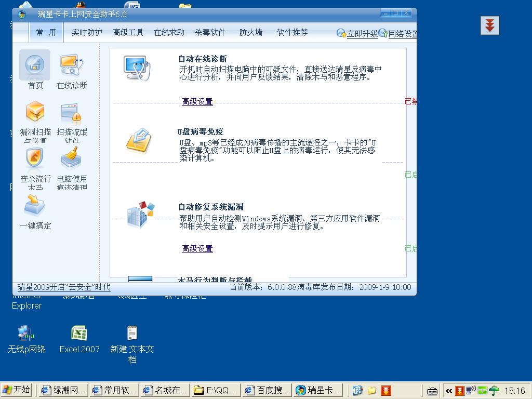Open the 新建 文本文档 desktop file
The height and width of the screenshot is (399, 532).
point(132,344)
